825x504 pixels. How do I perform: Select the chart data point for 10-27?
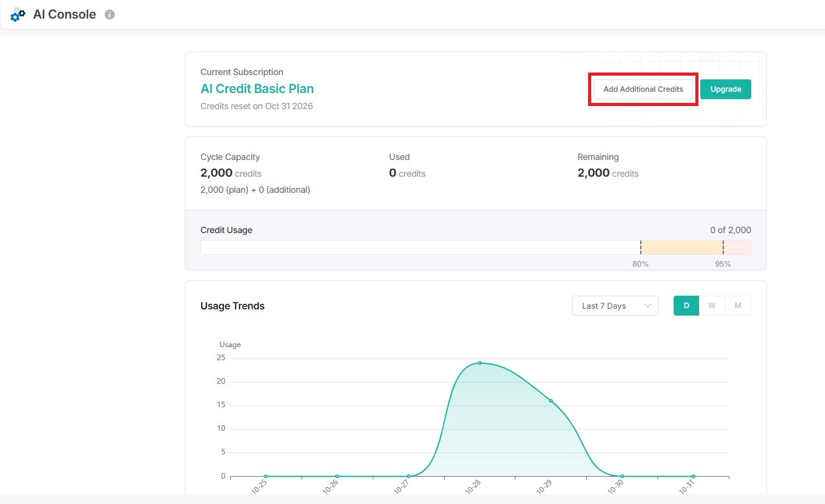(x=408, y=476)
